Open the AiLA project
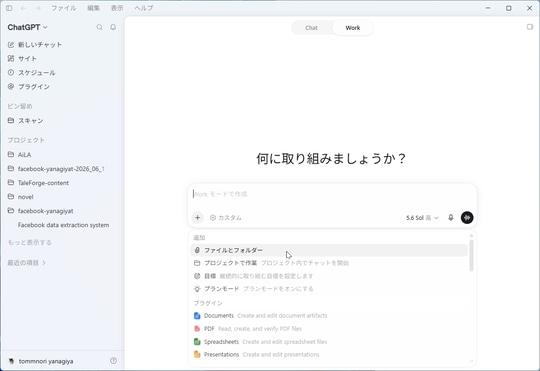The height and width of the screenshot is (371, 540). click(x=62, y=155)
